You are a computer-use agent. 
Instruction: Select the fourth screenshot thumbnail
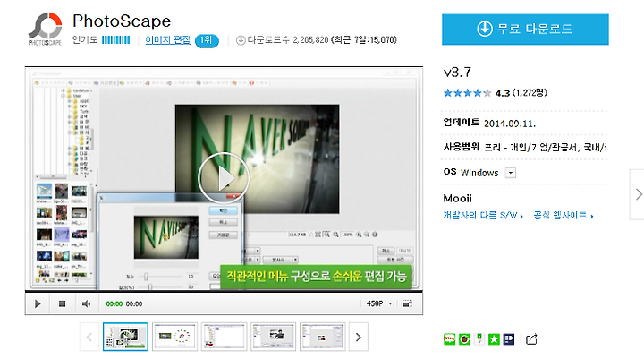tap(274, 337)
